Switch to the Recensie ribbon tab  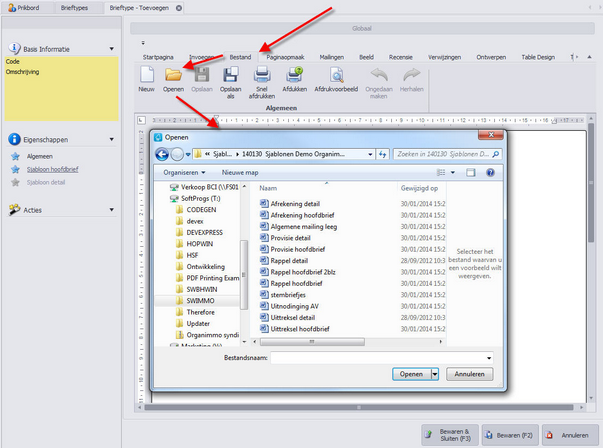(x=400, y=57)
